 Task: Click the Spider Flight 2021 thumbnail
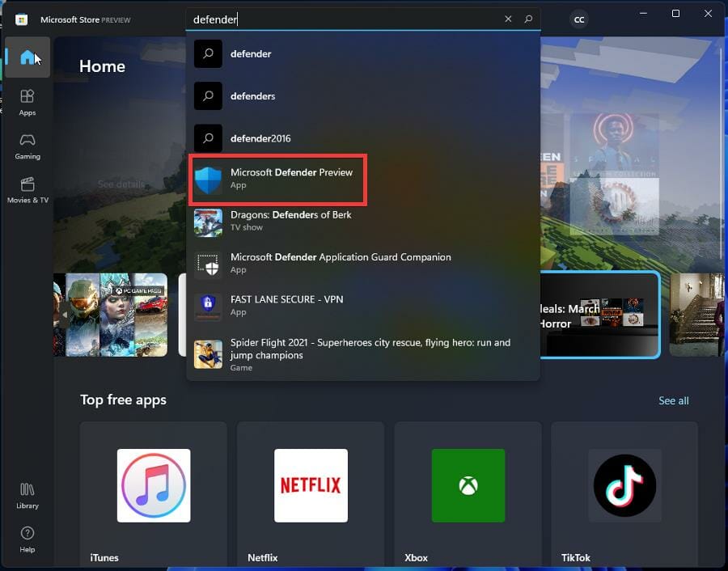[208, 355]
